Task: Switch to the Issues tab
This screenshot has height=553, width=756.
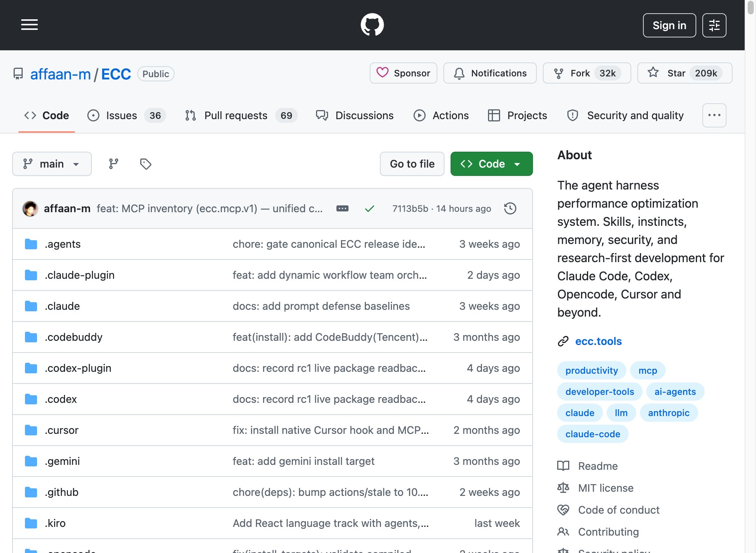Action: point(126,115)
